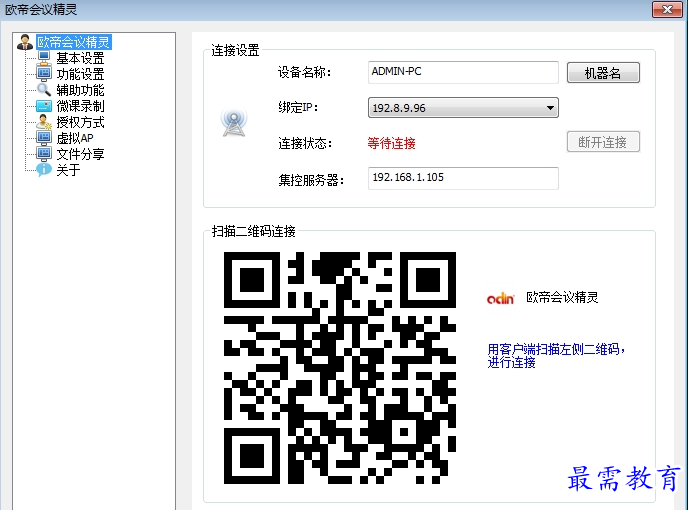The width and height of the screenshot is (689, 510).
Task: Click the 断开连接 button
Action: 603,142
